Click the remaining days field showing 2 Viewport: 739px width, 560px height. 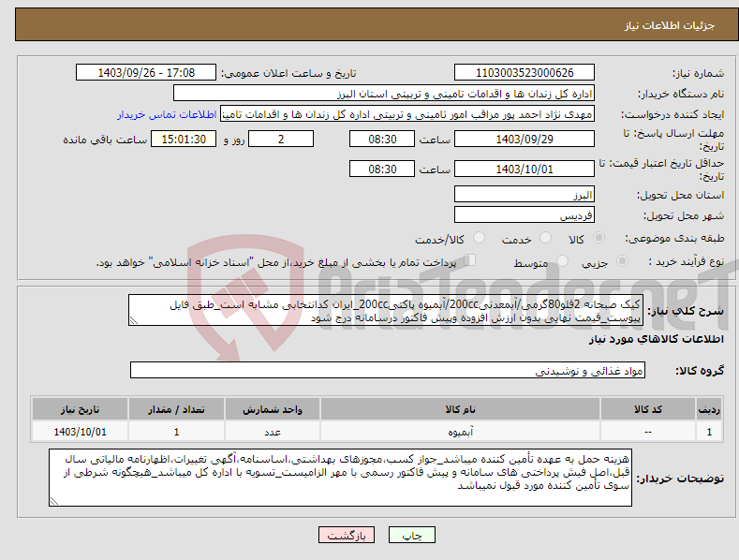point(281,139)
